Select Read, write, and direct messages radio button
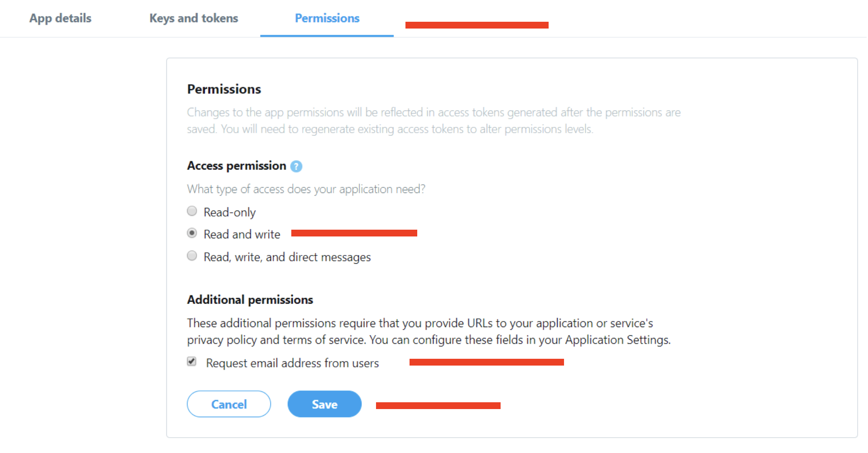 pyautogui.click(x=192, y=256)
